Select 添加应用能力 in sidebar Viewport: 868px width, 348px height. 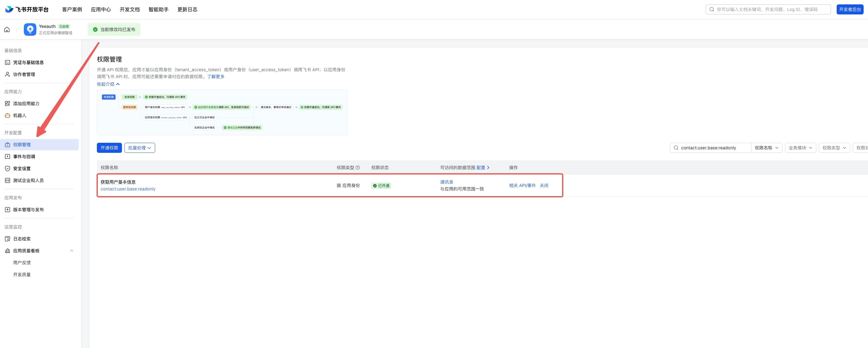tap(26, 104)
